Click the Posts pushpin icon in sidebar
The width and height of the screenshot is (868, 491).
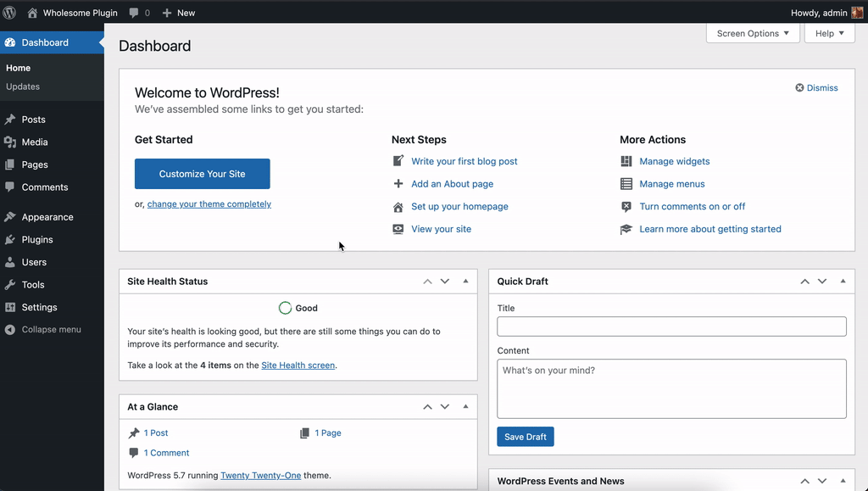10,120
